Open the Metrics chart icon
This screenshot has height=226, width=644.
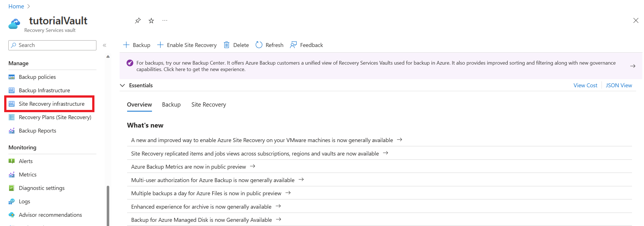point(11,175)
